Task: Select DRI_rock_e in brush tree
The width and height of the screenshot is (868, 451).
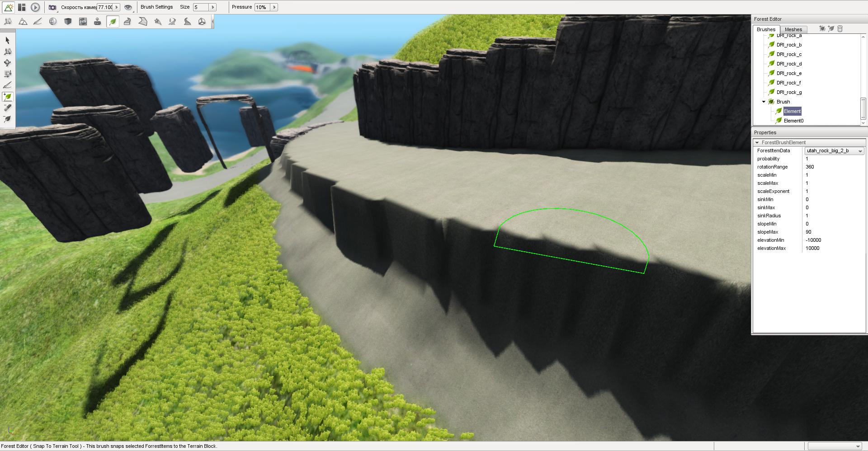Action: (789, 73)
